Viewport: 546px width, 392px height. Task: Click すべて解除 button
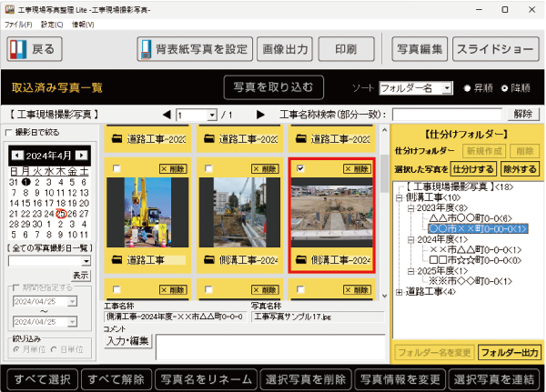pyautogui.click(x=116, y=379)
